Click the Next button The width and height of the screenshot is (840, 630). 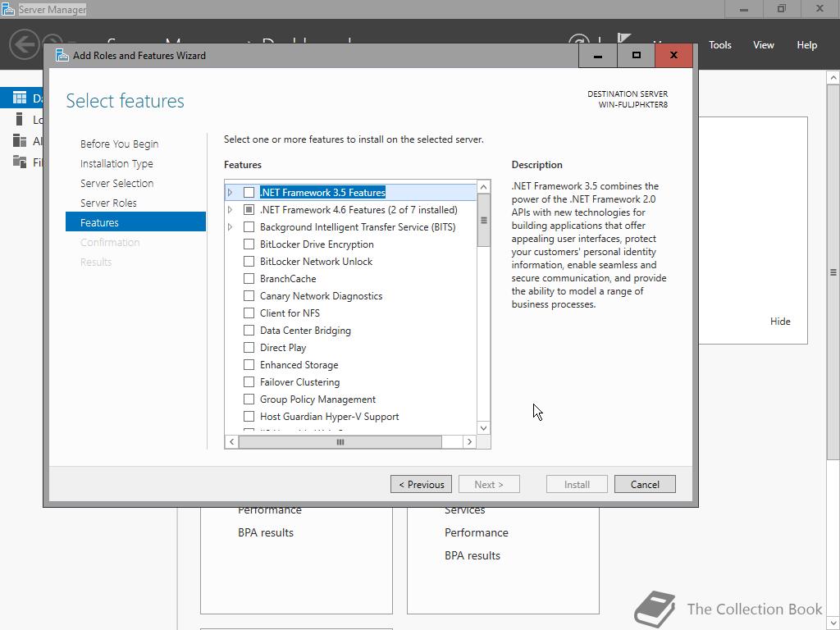click(489, 484)
